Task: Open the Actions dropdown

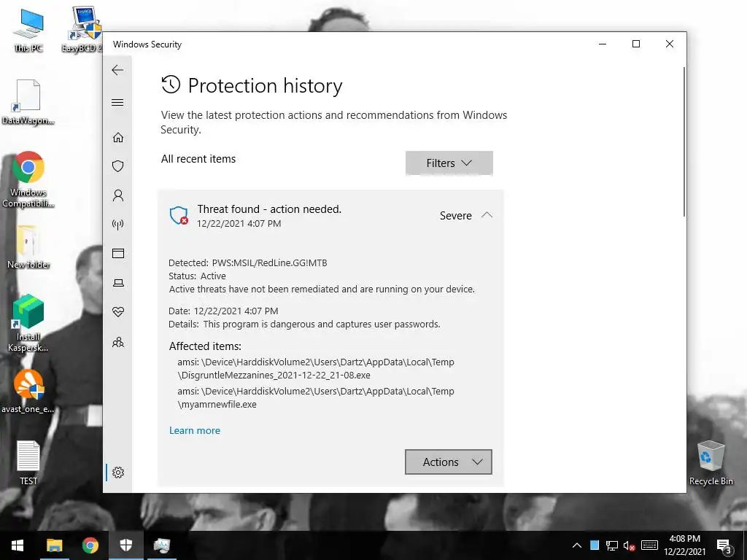Action: point(449,462)
